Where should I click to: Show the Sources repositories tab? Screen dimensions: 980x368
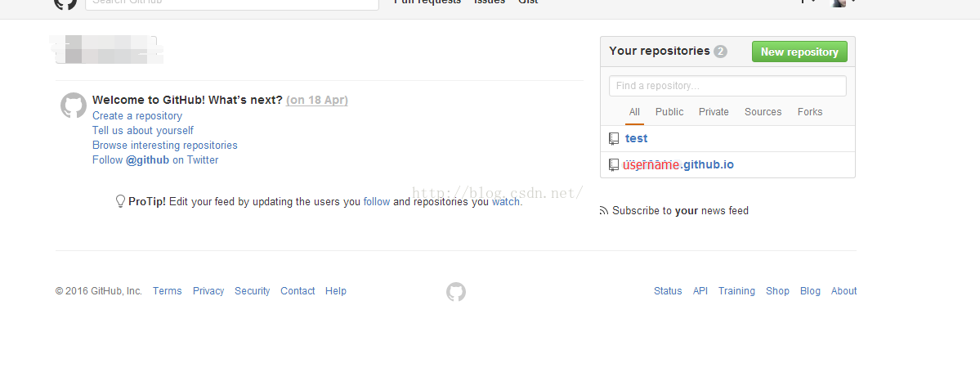(x=763, y=112)
